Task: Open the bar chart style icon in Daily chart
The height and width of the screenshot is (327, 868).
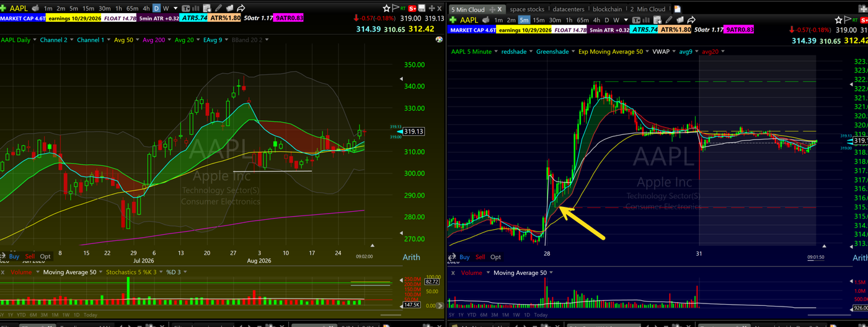Action: click(x=195, y=9)
